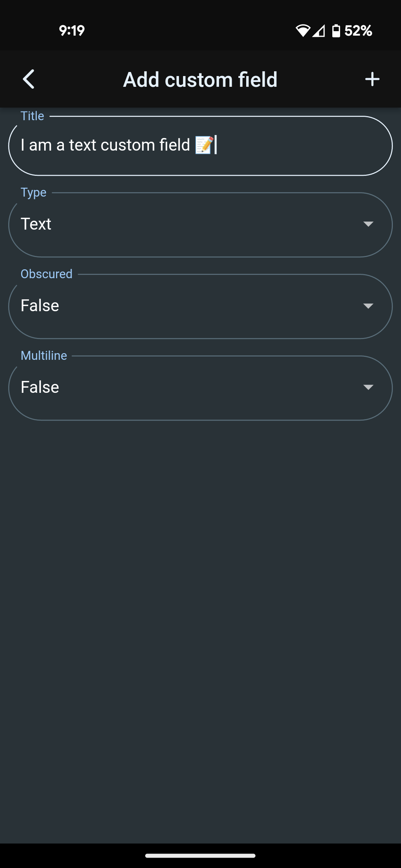This screenshot has height=868, width=401.
Task: Tap the plus icon to add field
Action: [x=372, y=79]
